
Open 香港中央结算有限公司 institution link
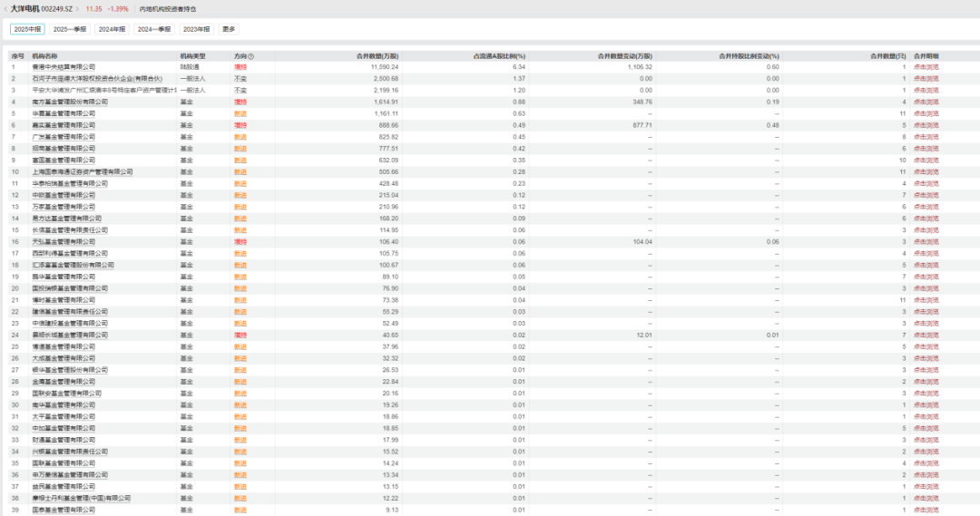(64, 67)
